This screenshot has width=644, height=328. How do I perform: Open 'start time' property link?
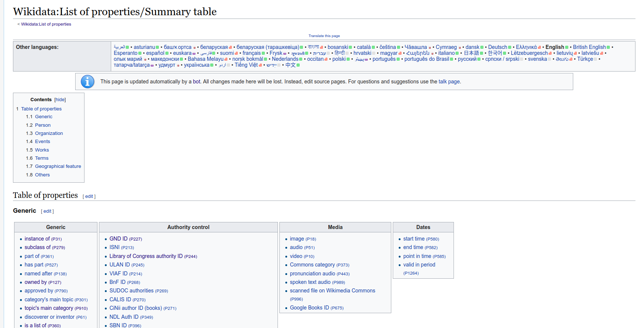[x=414, y=239]
